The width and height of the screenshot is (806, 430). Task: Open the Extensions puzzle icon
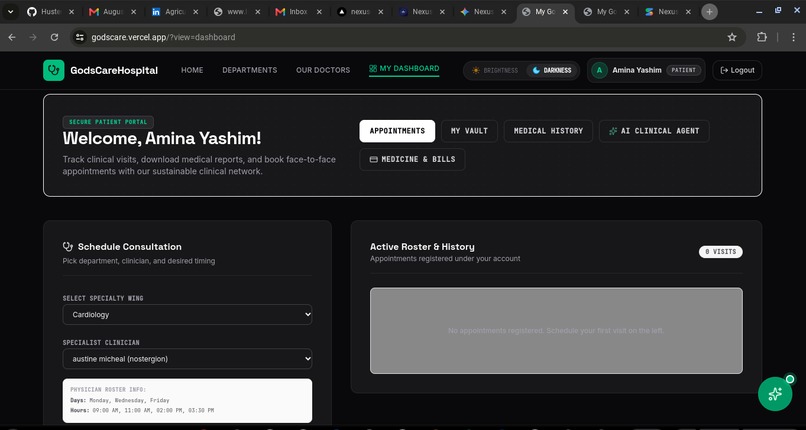(x=762, y=37)
